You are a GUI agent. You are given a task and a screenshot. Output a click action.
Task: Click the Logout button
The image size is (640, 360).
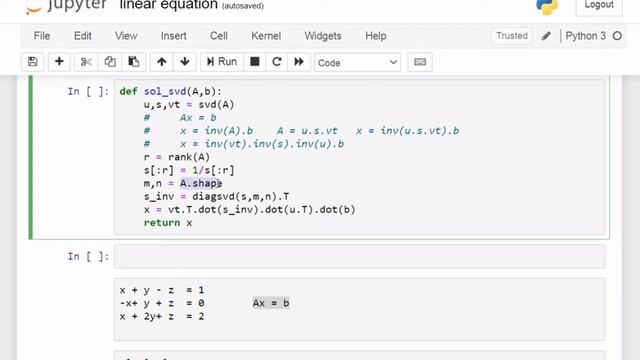(599, 6)
